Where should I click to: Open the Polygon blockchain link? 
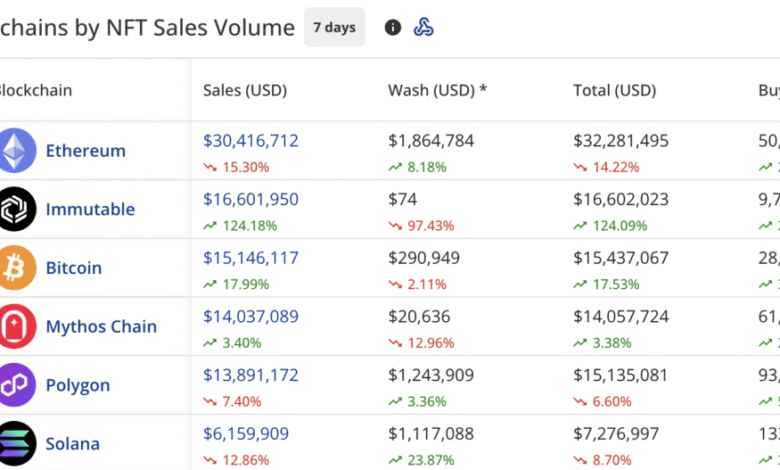point(78,385)
